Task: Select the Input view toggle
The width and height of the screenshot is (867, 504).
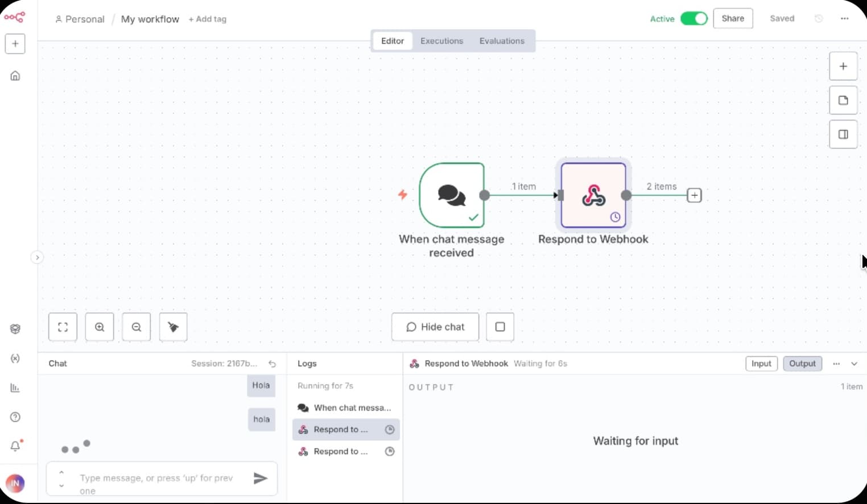Action: [x=761, y=363]
